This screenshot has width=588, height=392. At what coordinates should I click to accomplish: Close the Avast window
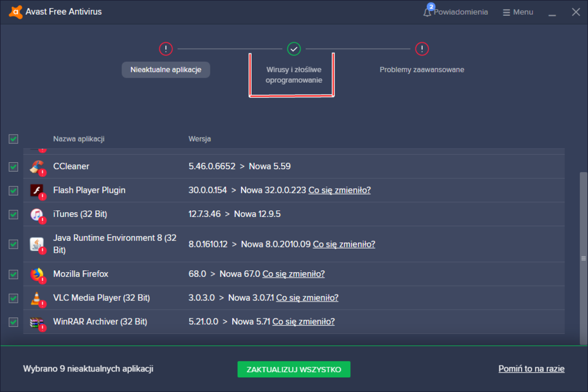pyautogui.click(x=576, y=12)
